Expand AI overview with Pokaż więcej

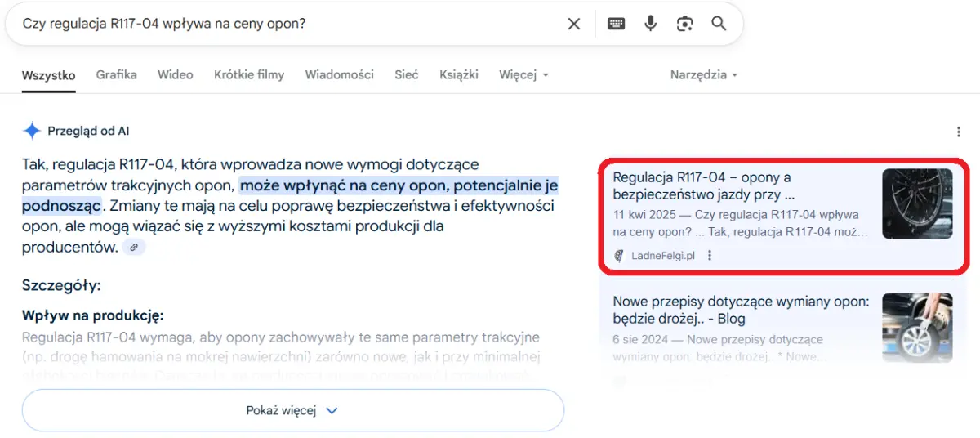click(x=292, y=410)
